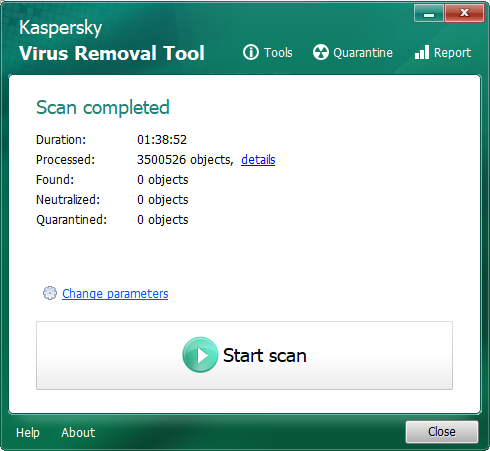Click the 3500526 objects processed count
The image size is (490, 451).
(185, 160)
